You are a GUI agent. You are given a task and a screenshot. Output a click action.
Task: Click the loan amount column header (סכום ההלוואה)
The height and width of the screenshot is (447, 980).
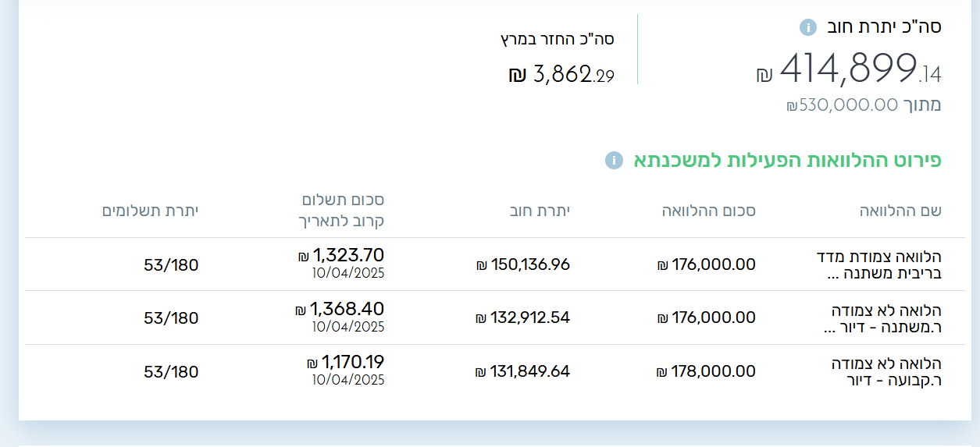pyautogui.click(x=709, y=211)
